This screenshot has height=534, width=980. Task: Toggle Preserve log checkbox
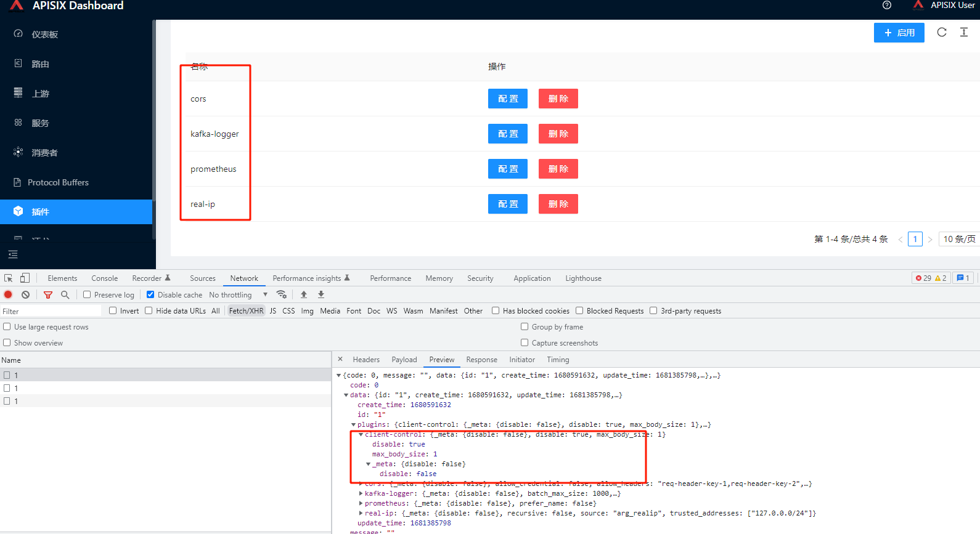[x=87, y=294]
